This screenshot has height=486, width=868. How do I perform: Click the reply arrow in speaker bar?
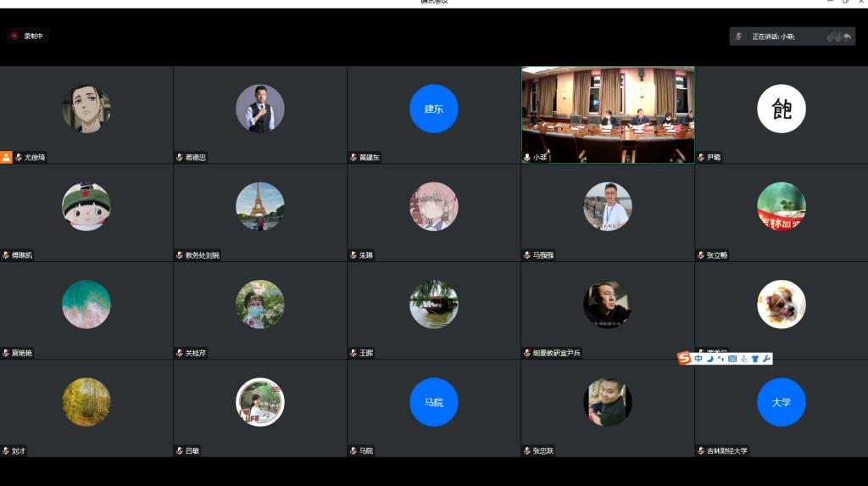coord(847,36)
